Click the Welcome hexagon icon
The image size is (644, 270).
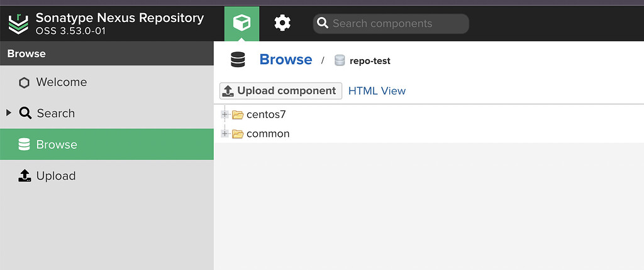click(25, 83)
